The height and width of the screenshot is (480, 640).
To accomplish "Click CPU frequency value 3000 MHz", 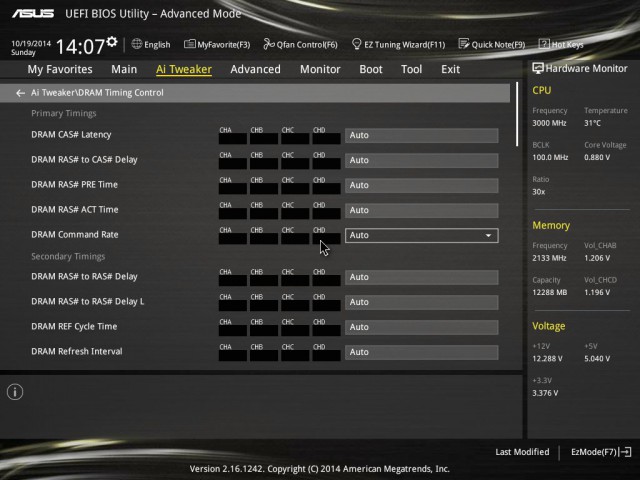I will click(x=549, y=123).
